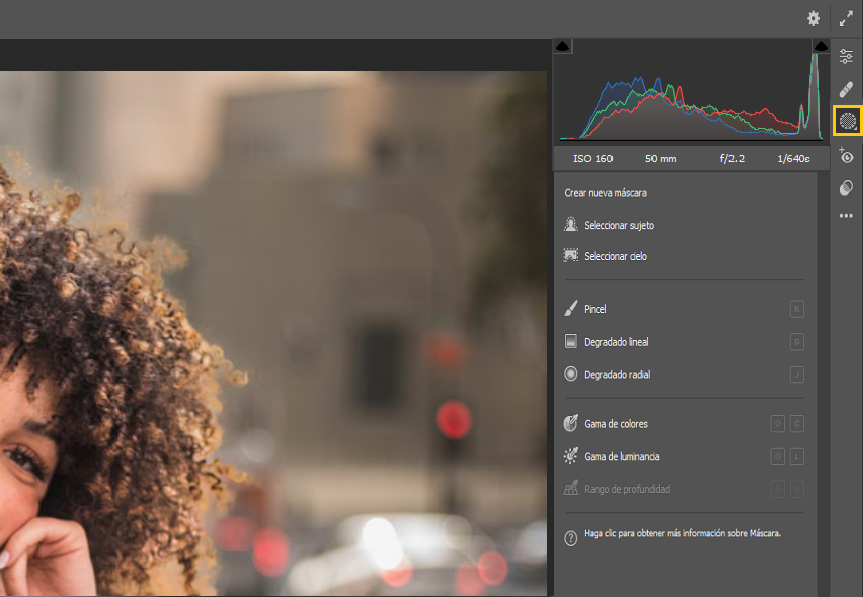The width and height of the screenshot is (863, 597).
Task: Click the Seleccionar cielo landscape icon
Action: tap(571, 255)
